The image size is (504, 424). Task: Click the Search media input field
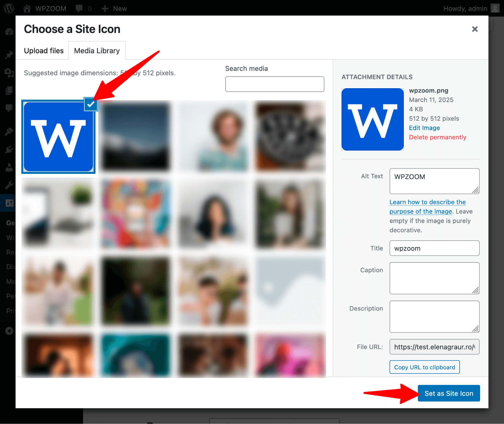[275, 84]
